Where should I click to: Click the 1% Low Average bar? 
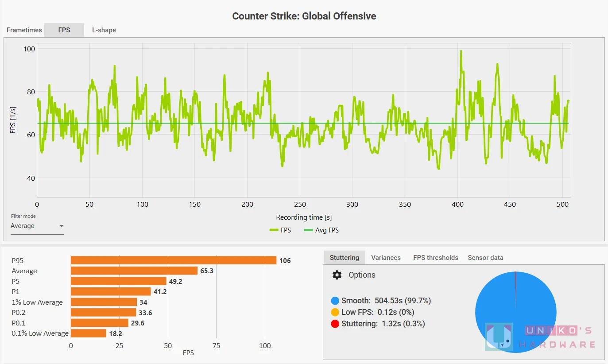pyautogui.click(x=104, y=302)
